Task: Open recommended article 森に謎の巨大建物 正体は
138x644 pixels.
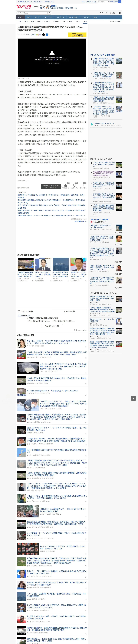Action: [x=52, y=391]
